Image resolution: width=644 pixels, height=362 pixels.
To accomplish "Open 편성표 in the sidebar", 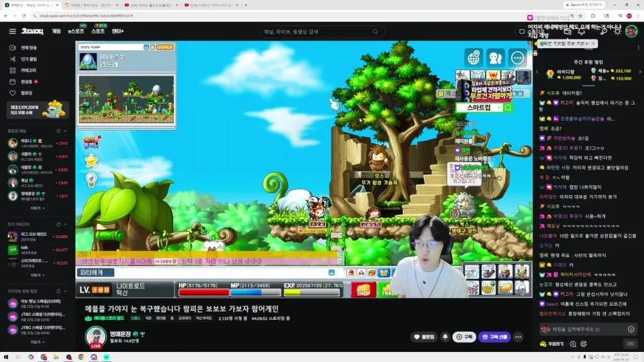I will click(x=24, y=82).
